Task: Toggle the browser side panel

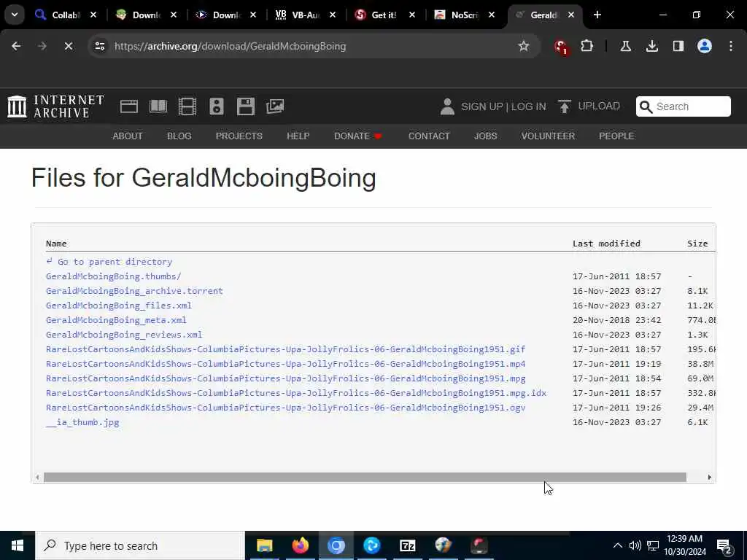Action: pyautogui.click(x=678, y=46)
